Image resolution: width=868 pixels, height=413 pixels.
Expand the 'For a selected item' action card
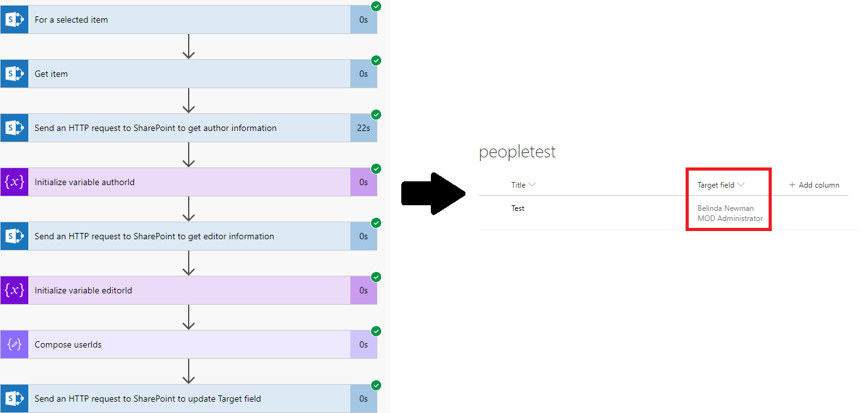click(189, 19)
